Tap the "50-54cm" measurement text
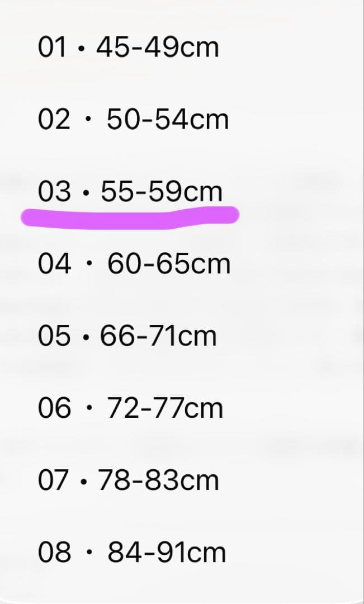 point(168,120)
